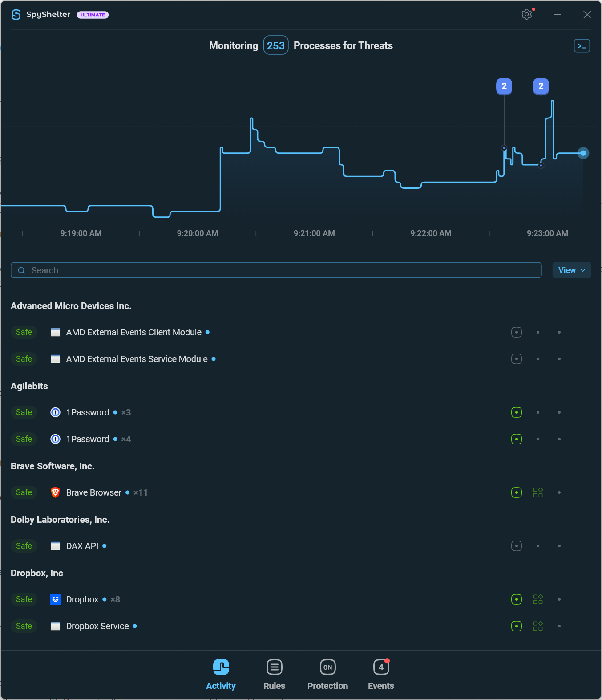Open the Events tab

(x=381, y=675)
